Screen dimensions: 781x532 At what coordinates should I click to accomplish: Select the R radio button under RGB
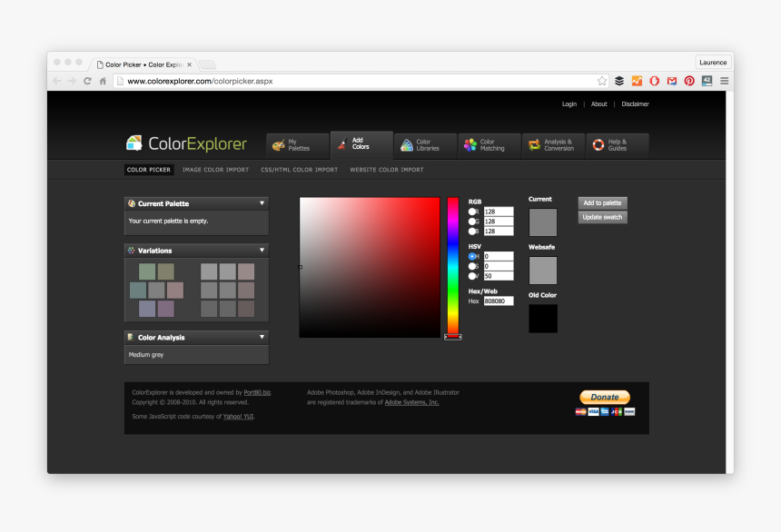tap(471, 212)
